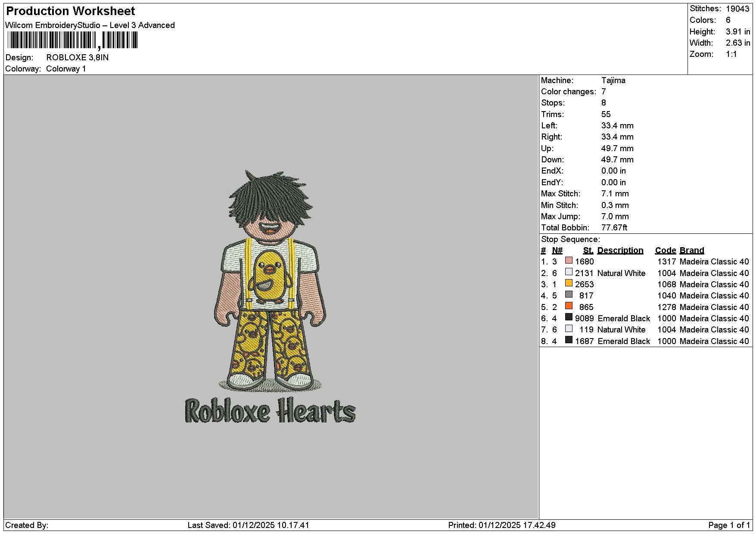
Task: Select 'Last Saved: 01/12/2025 10.17.41' footer text
Action: pos(249,525)
